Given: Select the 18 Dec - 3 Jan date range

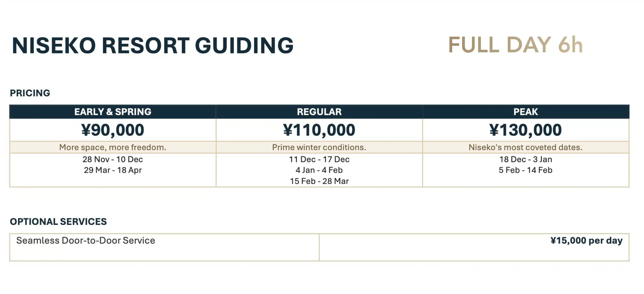Looking at the screenshot, I should pyautogui.click(x=525, y=159).
